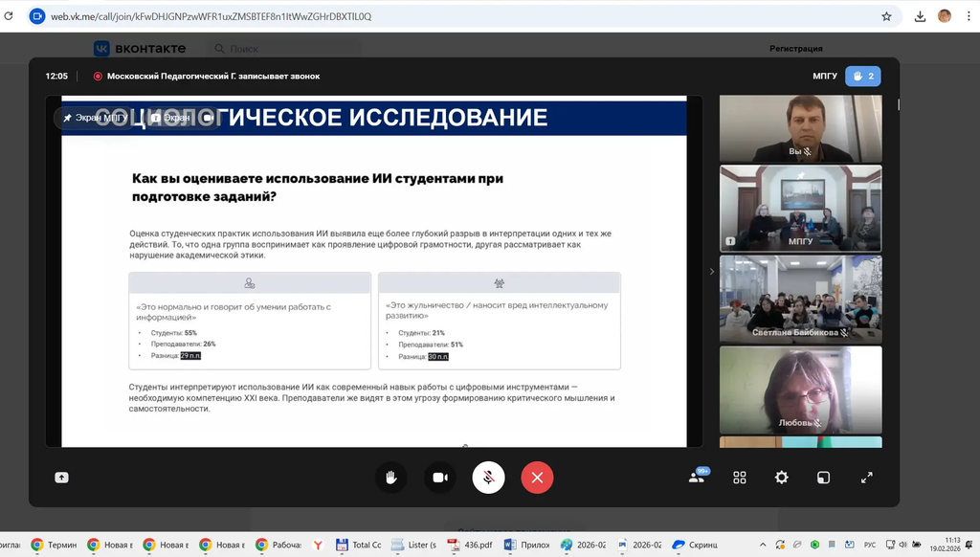Bookmark this page with star icon

tap(886, 16)
